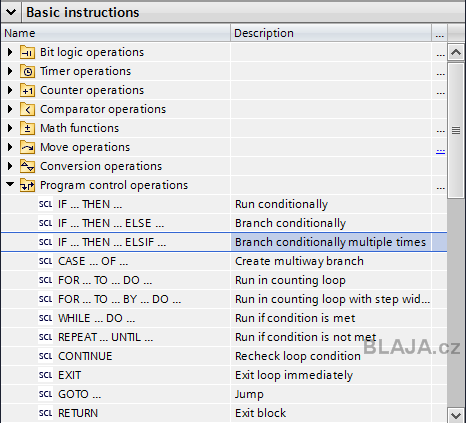
Task: Click the Math functions folder icon
Action: pos(27,128)
